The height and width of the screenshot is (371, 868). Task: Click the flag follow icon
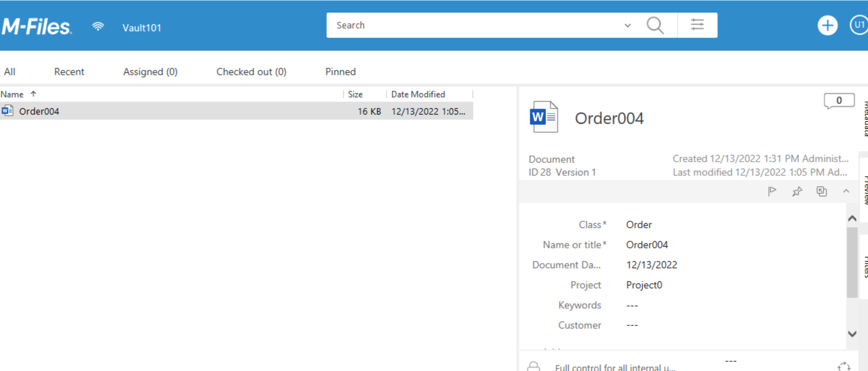(772, 191)
